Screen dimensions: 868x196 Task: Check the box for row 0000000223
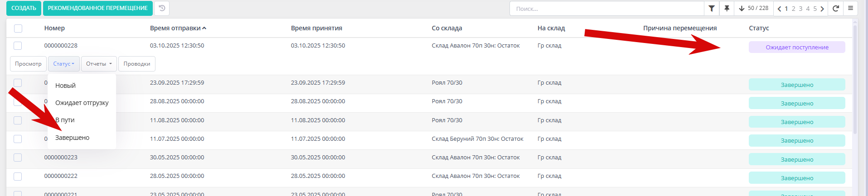[18, 158]
